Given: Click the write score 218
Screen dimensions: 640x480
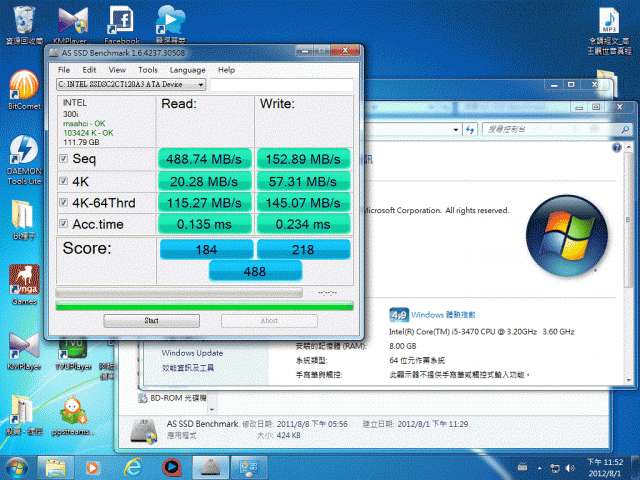Looking at the screenshot, I should (303, 249).
